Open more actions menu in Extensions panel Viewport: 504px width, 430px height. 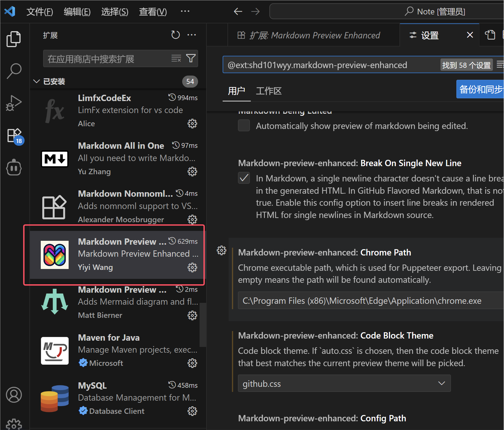192,35
